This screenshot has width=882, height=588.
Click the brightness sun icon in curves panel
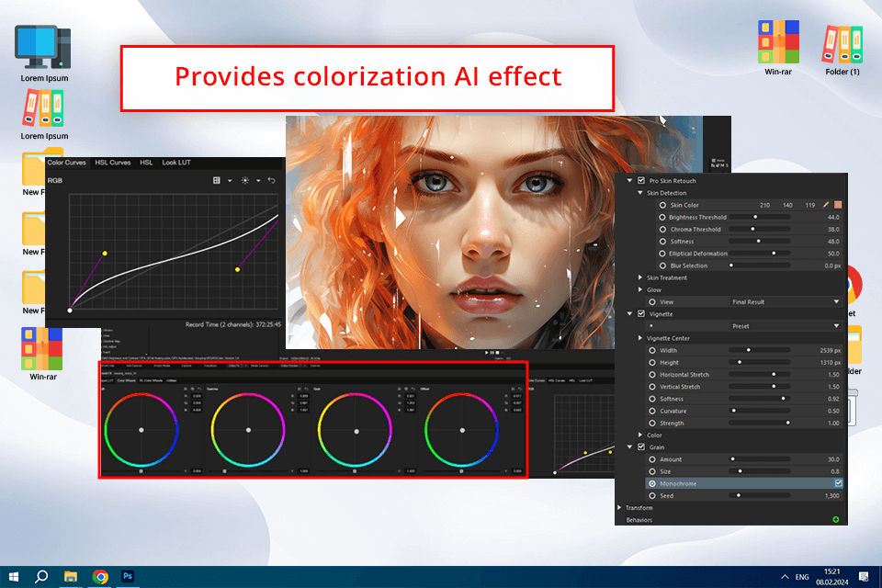245,181
